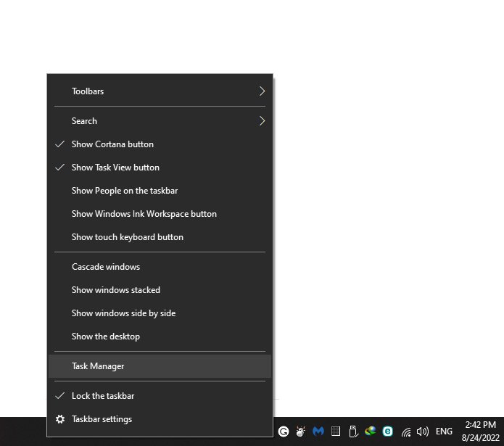Enable Show Windows Ink Workspace button
This screenshot has height=446, width=504.
[160, 214]
